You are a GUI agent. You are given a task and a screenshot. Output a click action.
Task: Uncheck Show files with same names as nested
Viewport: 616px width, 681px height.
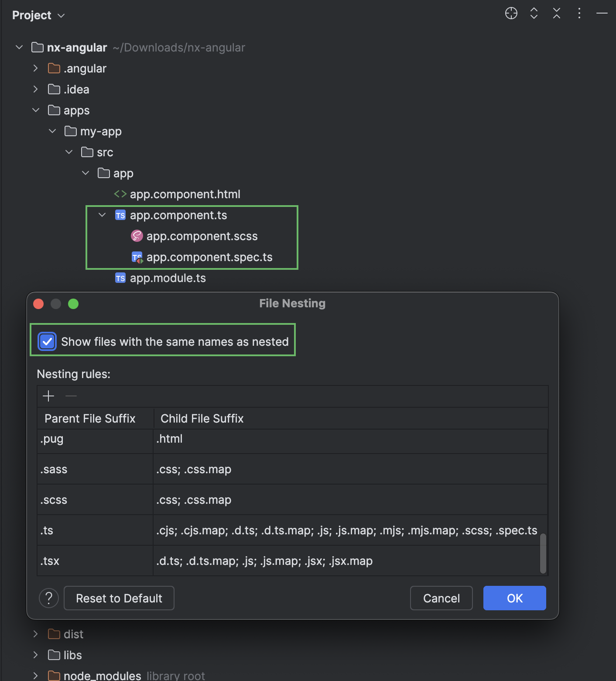tap(47, 341)
